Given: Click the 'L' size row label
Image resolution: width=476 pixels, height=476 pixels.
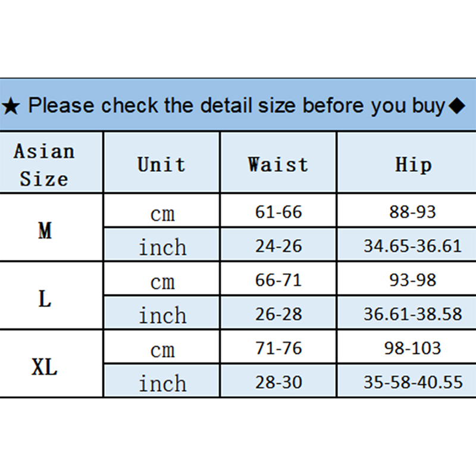Looking at the screenshot, I should point(45,299).
